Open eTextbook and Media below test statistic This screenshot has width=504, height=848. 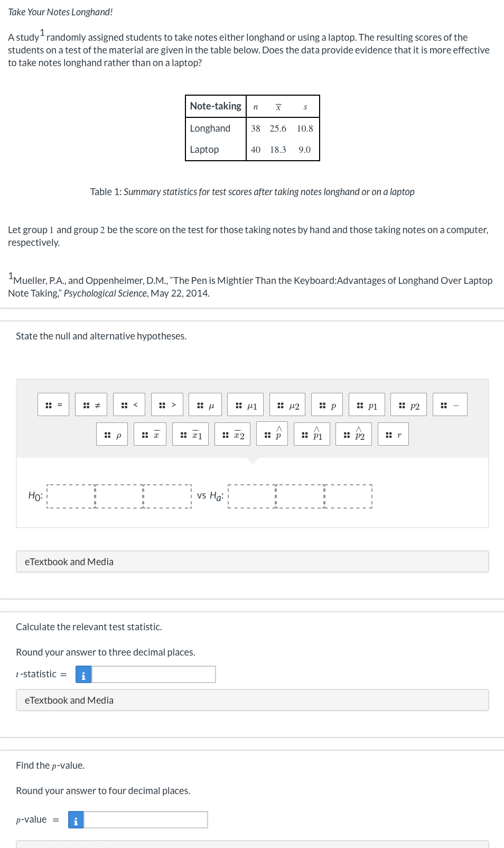[x=69, y=700]
